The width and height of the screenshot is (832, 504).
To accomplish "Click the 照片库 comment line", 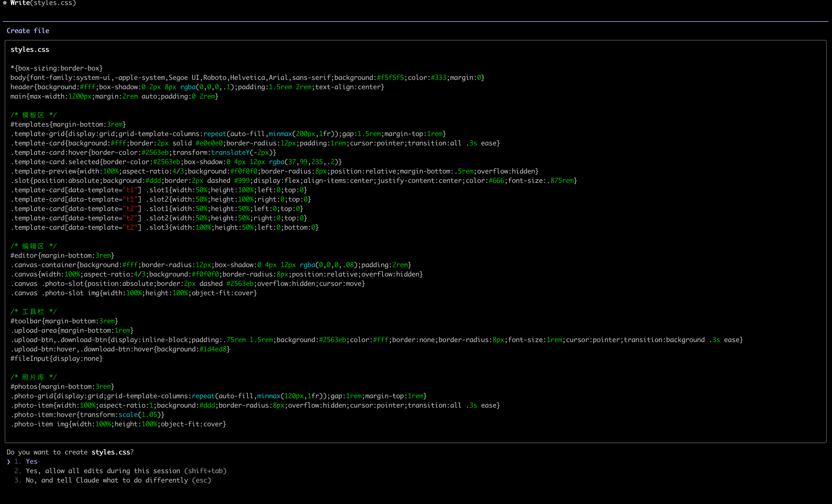I will tap(33, 377).
